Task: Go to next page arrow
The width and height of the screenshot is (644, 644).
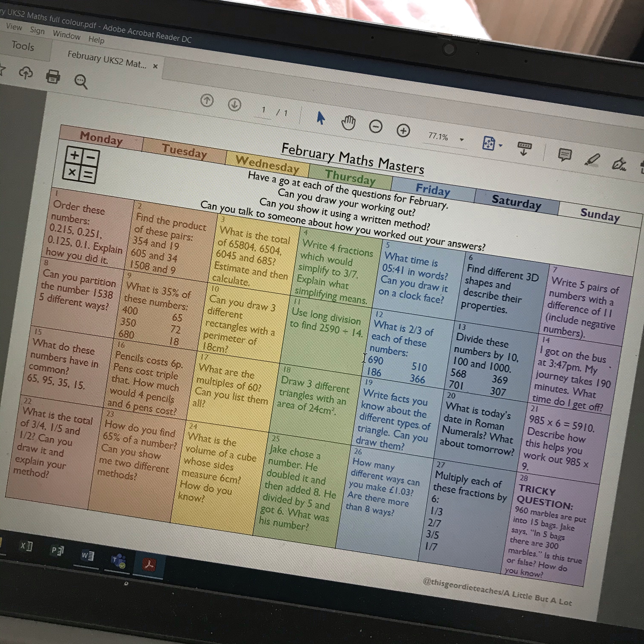Action: [234, 105]
